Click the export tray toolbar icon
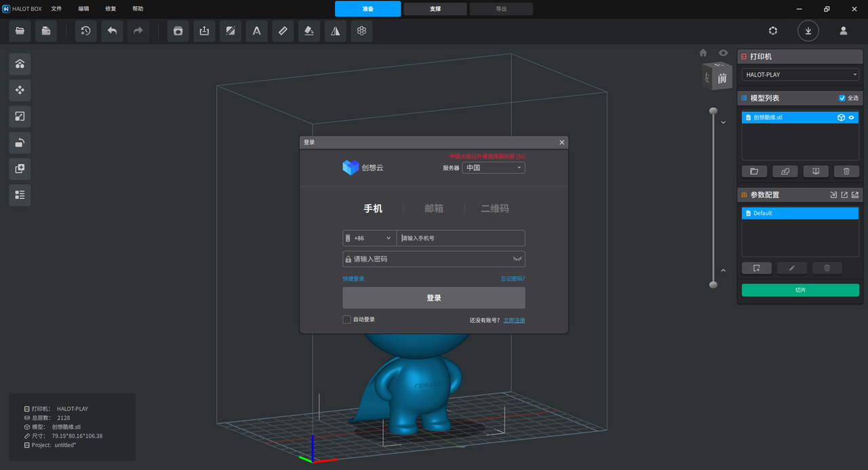Viewport: 868px width, 470px height. coord(204,31)
